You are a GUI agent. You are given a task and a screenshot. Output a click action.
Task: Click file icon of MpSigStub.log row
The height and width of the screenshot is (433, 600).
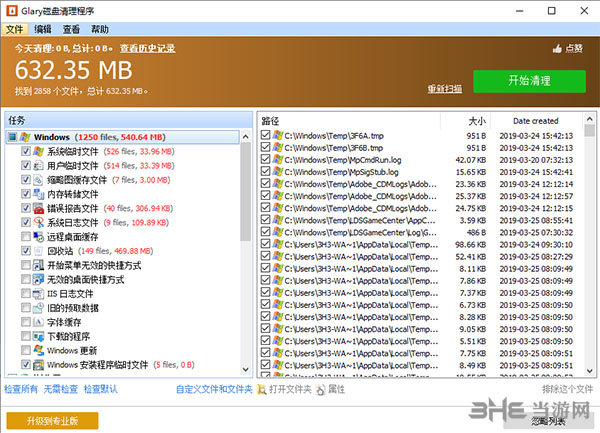click(278, 171)
